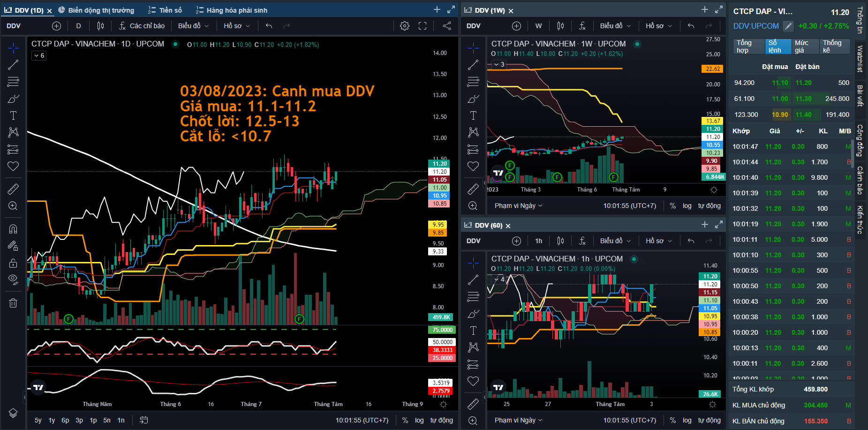This screenshot has width=868, height=430.
Task: Select the crosshair cursor tool in the DDV (1D) chart
Action: (13, 48)
